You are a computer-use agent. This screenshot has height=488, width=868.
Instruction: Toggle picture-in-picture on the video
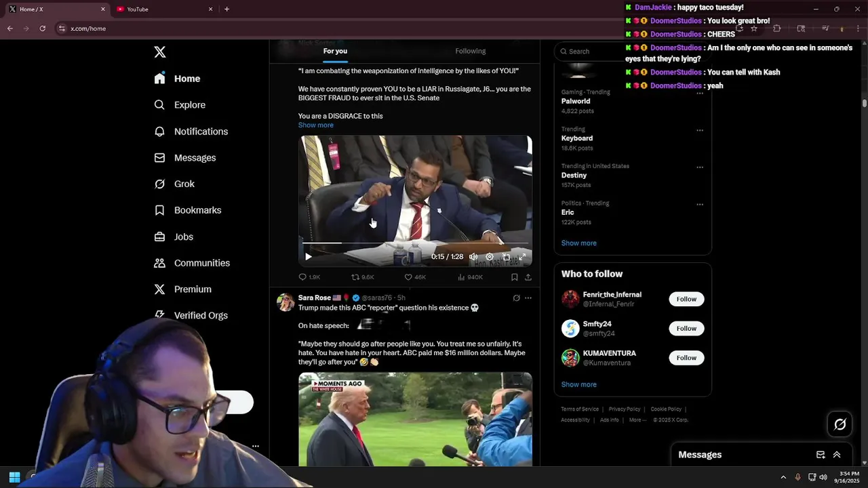pyautogui.click(x=506, y=257)
